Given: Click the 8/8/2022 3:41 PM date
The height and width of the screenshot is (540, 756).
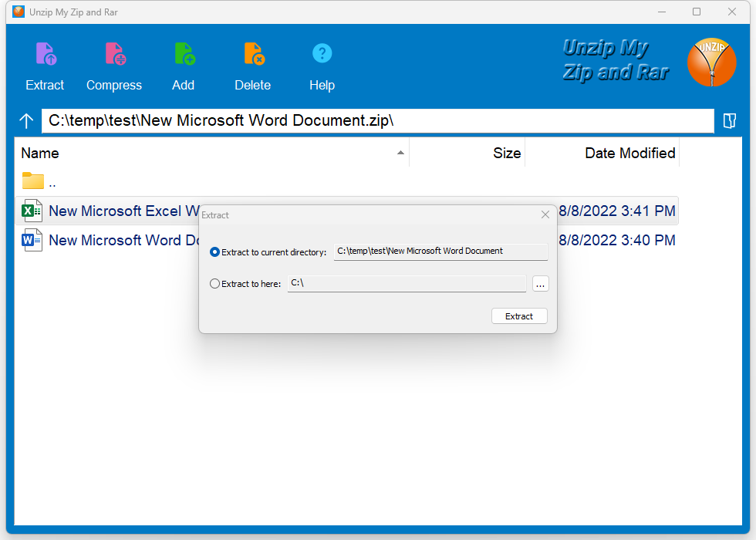Looking at the screenshot, I should [616, 211].
